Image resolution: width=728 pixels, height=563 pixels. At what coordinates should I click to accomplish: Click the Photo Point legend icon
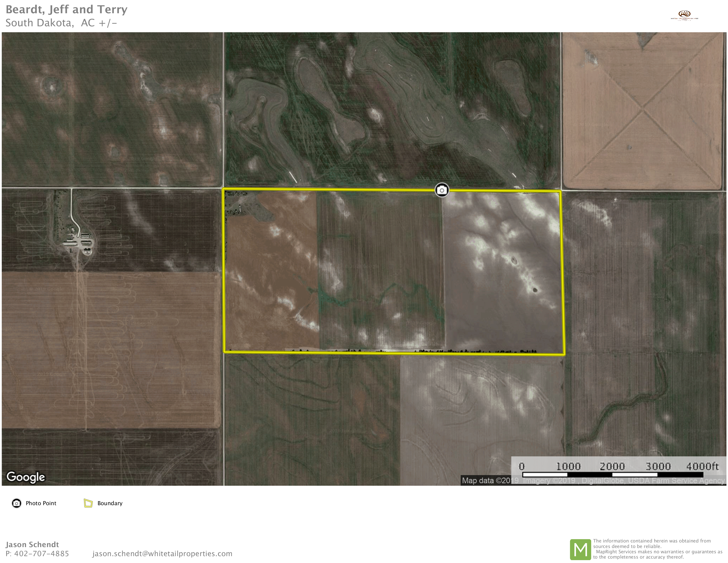pyautogui.click(x=16, y=503)
